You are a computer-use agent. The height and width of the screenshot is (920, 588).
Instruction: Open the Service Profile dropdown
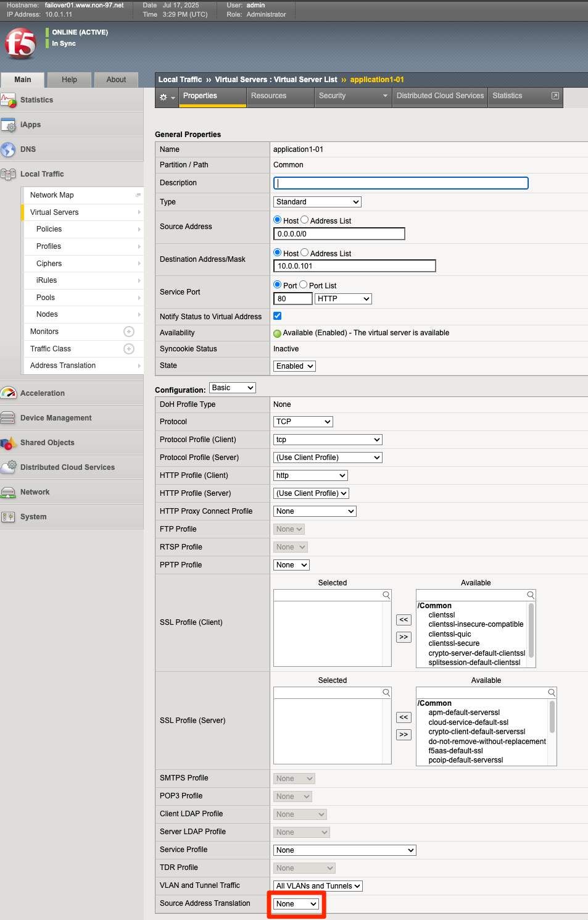point(345,850)
